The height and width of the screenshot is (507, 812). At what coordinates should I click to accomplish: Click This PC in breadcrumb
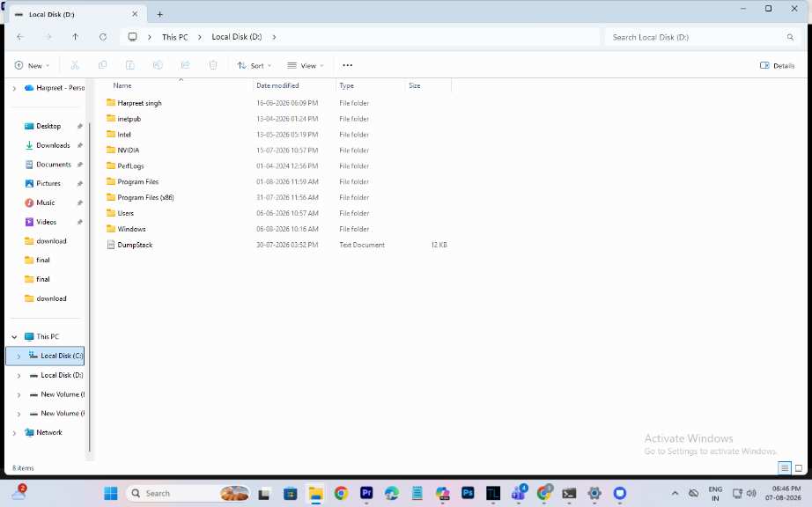pos(175,37)
